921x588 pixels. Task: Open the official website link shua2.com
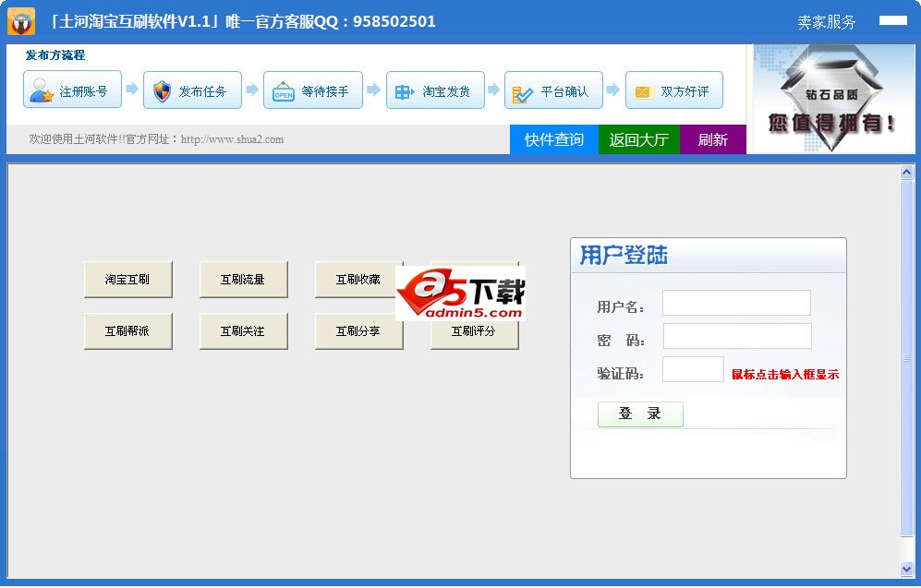[232, 139]
